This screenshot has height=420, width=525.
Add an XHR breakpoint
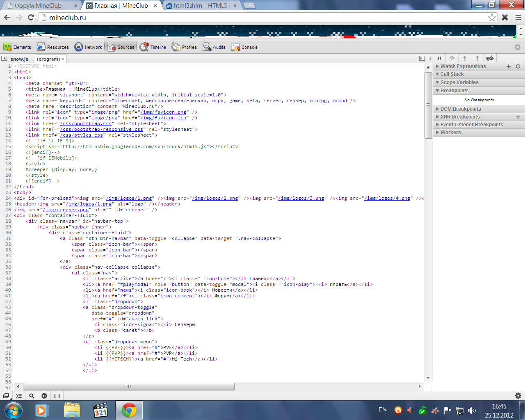[x=518, y=117]
